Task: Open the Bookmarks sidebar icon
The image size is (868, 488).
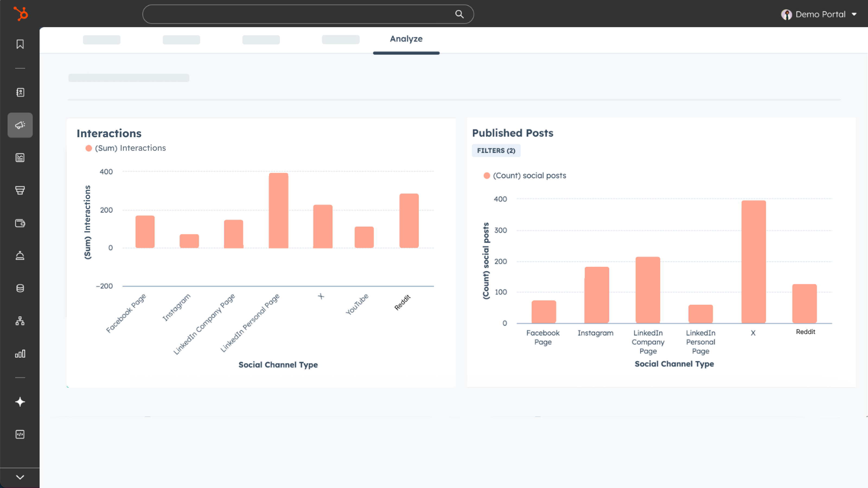Action: coord(20,44)
